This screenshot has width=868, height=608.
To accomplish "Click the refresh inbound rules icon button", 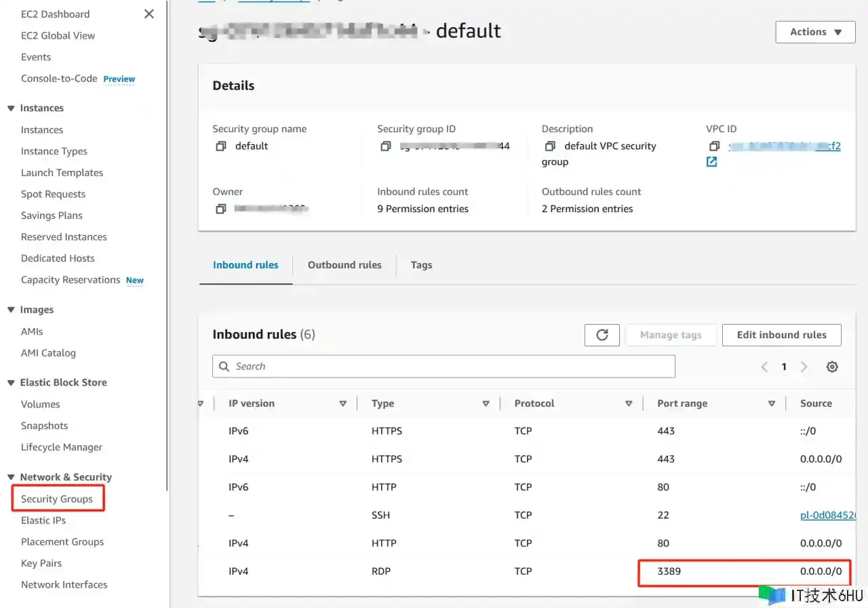I will coord(601,335).
